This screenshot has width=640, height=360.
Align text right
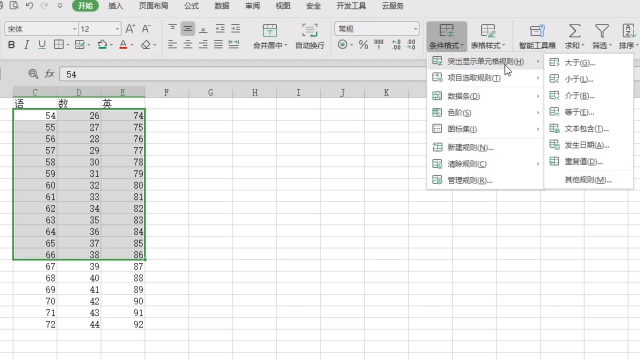203,44
